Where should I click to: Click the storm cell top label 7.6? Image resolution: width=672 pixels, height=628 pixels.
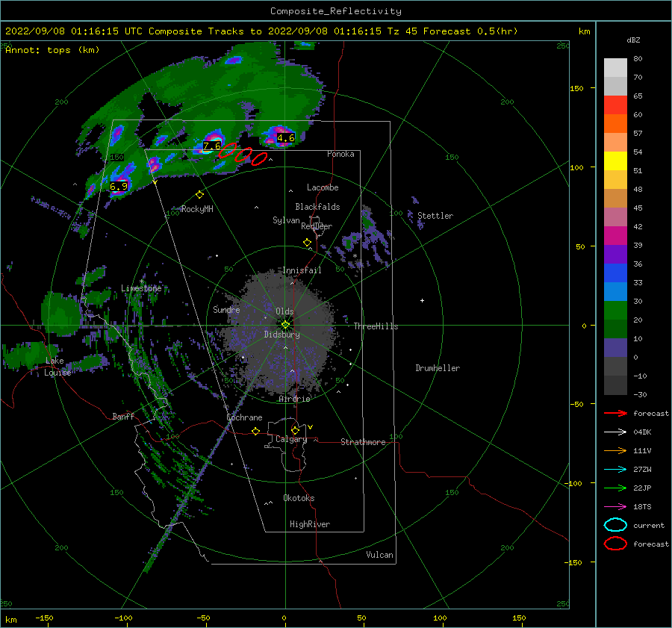[212, 146]
